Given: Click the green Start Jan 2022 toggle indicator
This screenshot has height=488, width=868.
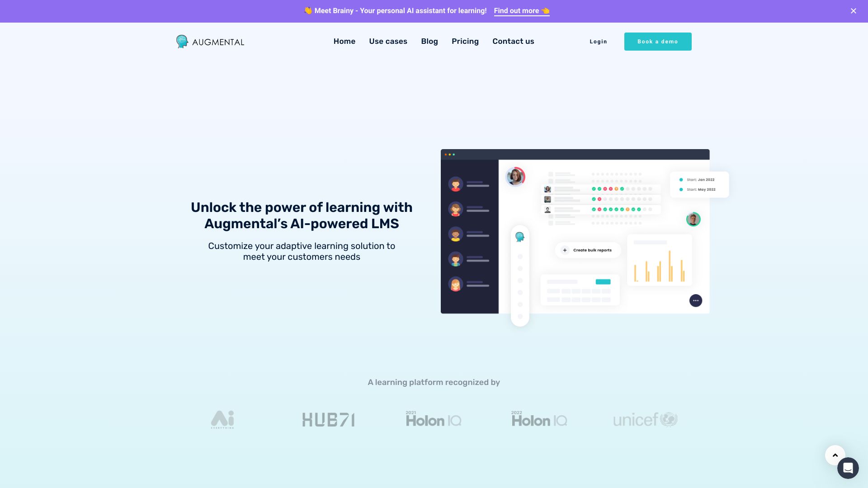Looking at the screenshot, I should (x=681, y=179).
